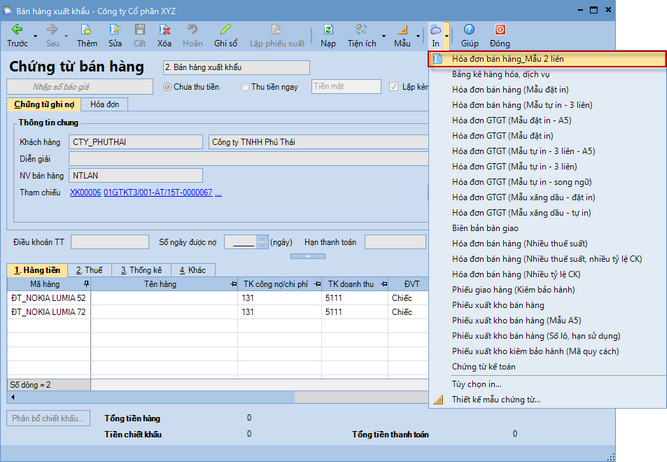Viewport: 667px width, 462px height.
Task: Open the 2. Thuế tab
Action: (x=89, y=270)
